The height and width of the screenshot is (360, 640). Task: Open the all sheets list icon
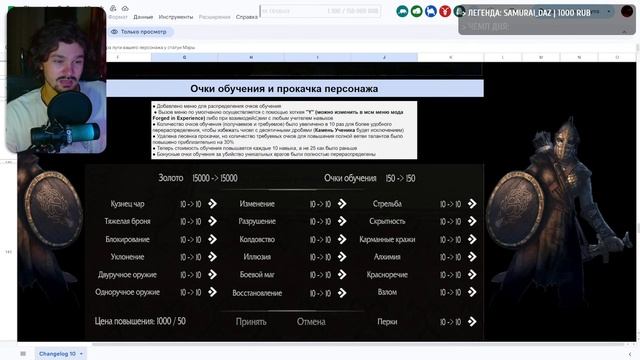coord(23,353)
